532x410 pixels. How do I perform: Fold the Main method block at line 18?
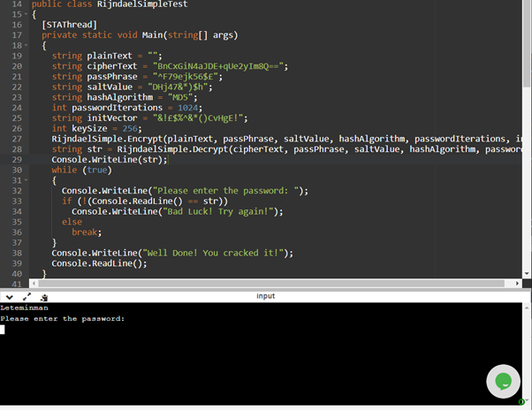(x=27, y=45)
